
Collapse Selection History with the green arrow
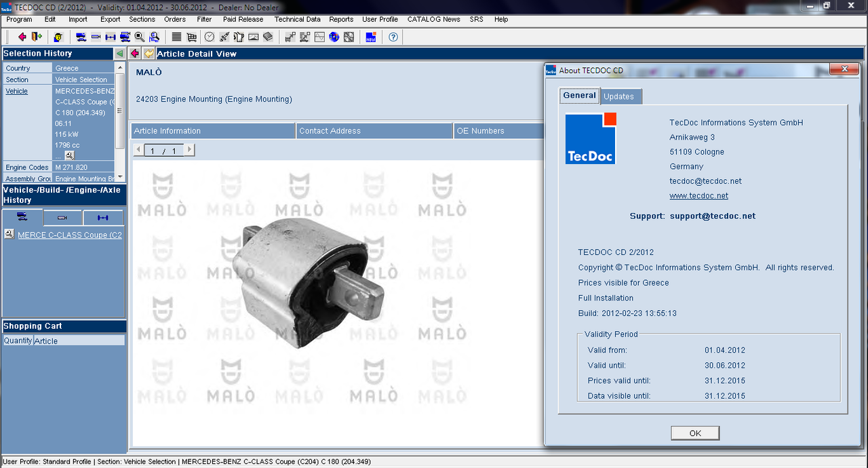120,53
